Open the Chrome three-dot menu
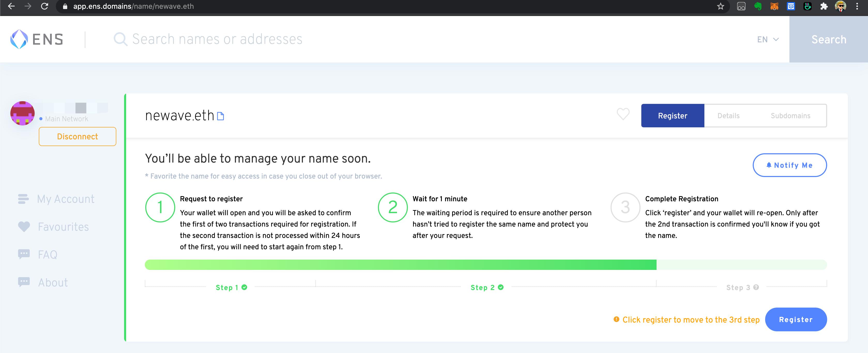 point(857,6)
